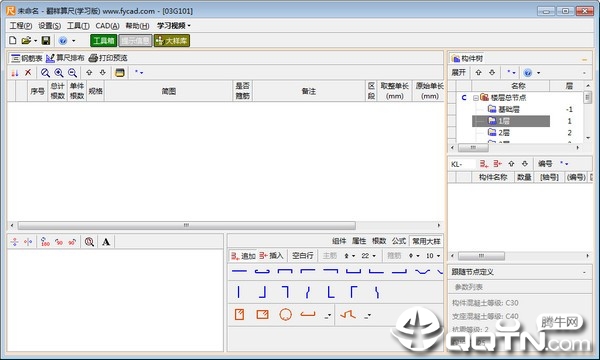The width and height of the screenshot is (600, 360).
Task: Flip sketch horizontally icon
Action: (28, 242)
